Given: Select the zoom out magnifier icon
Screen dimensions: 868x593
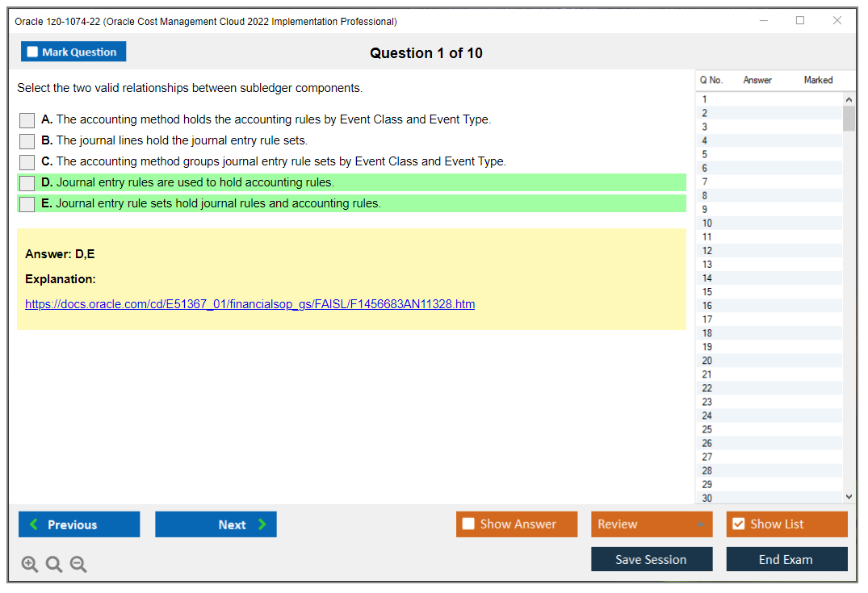Looking at the screenshot, I should click(x=78, y=564).
